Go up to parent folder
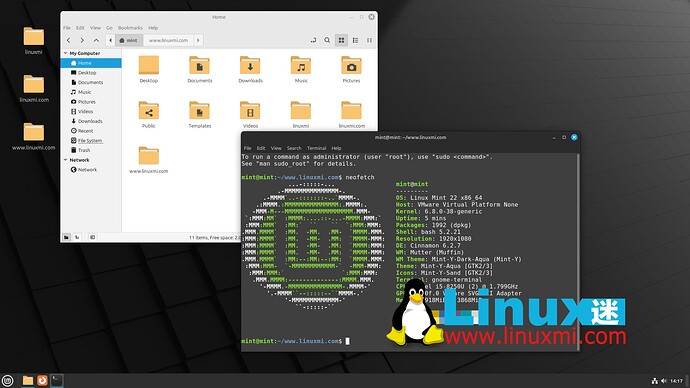 96,40
